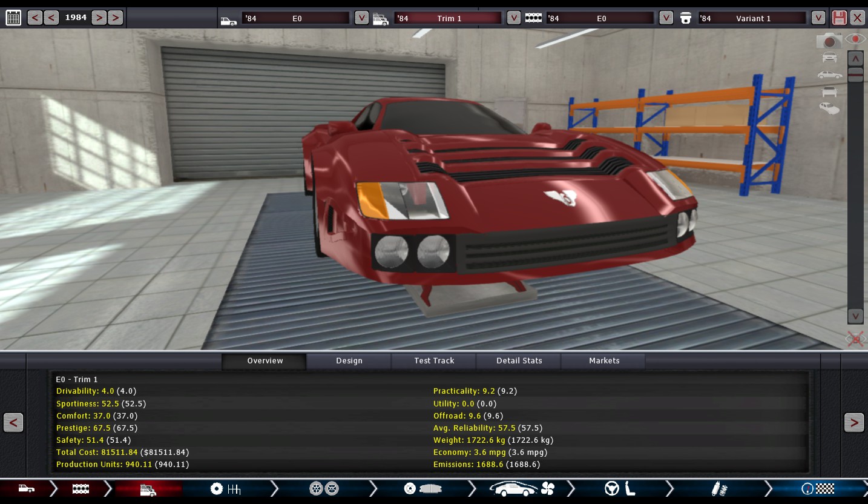Viewport: 868px width, 504px height.
Task: Click the Economy: 3.6 mpg stat
Action: coord(490,452)
